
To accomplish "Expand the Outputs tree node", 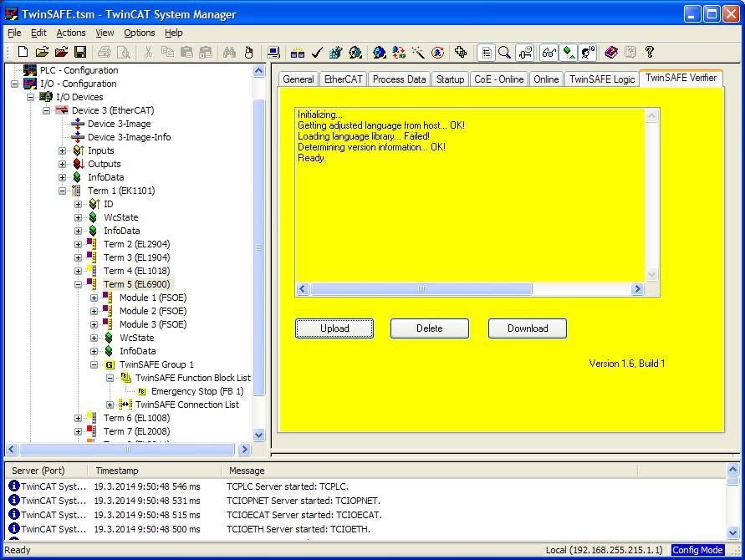I will [62, 165].
